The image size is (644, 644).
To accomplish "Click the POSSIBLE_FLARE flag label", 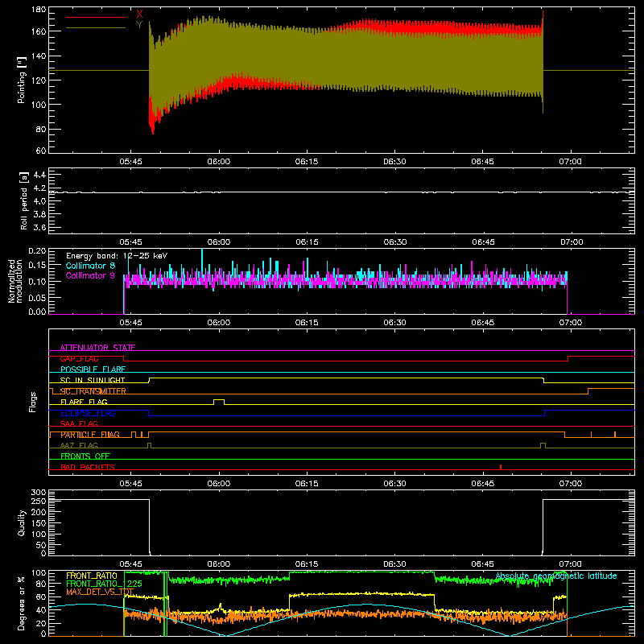I will (x=93, y=369).
